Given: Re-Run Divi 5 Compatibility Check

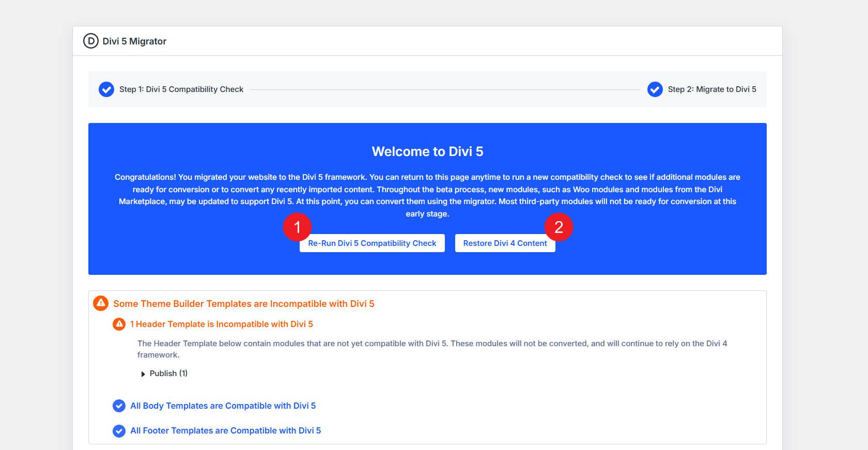Looking at the screenshot, I should coord(372,243).
